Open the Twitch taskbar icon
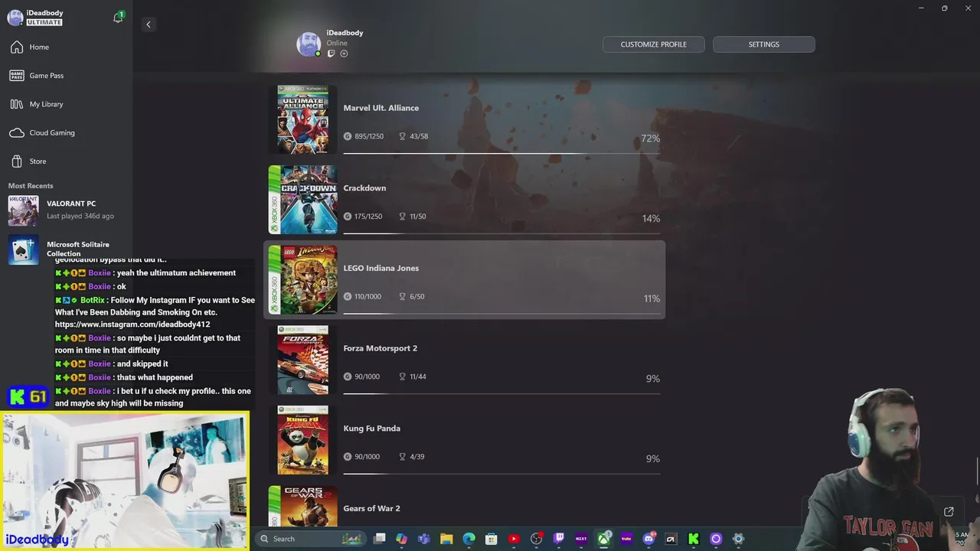 click(x=559, y=539)
